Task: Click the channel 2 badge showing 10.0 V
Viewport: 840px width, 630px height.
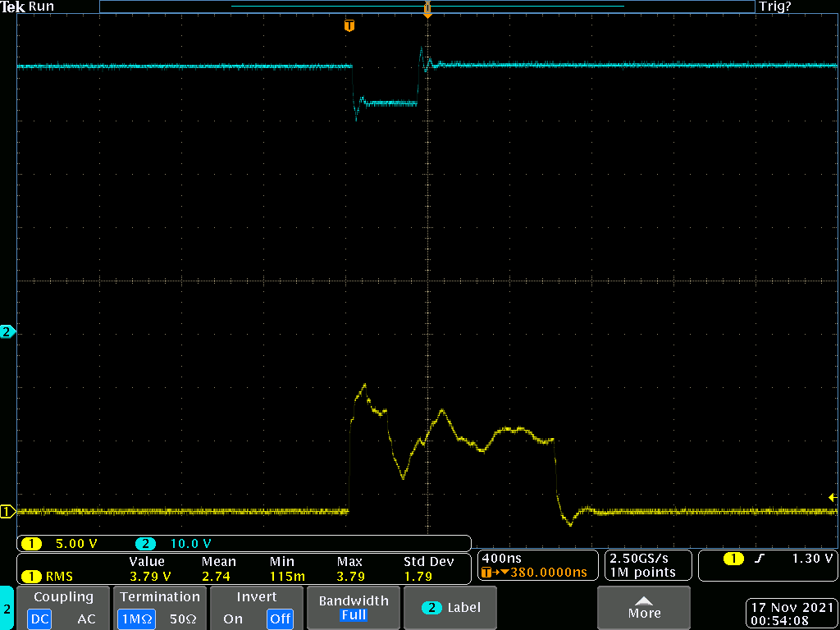Action: coord(145,544)
